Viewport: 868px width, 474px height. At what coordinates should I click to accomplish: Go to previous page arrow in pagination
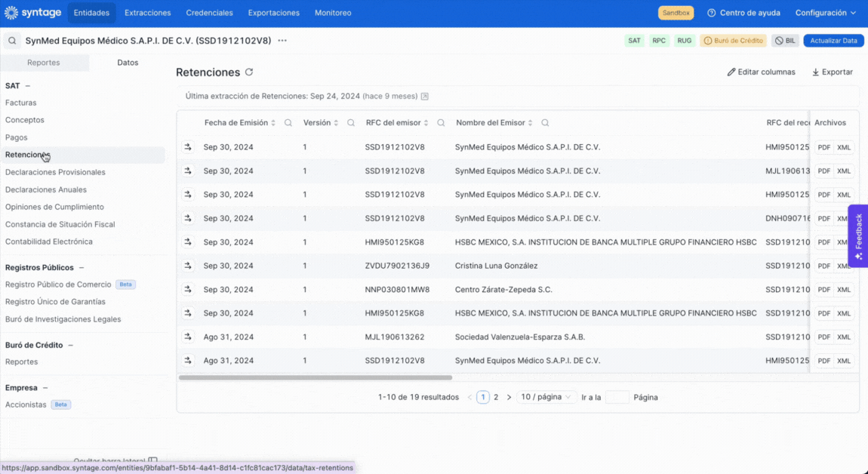[x=469, y=397]
